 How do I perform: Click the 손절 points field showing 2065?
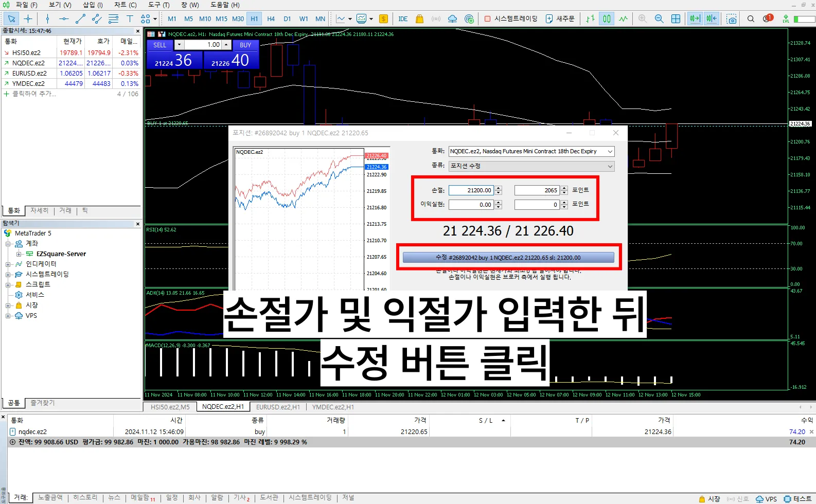tap(537, 190)
